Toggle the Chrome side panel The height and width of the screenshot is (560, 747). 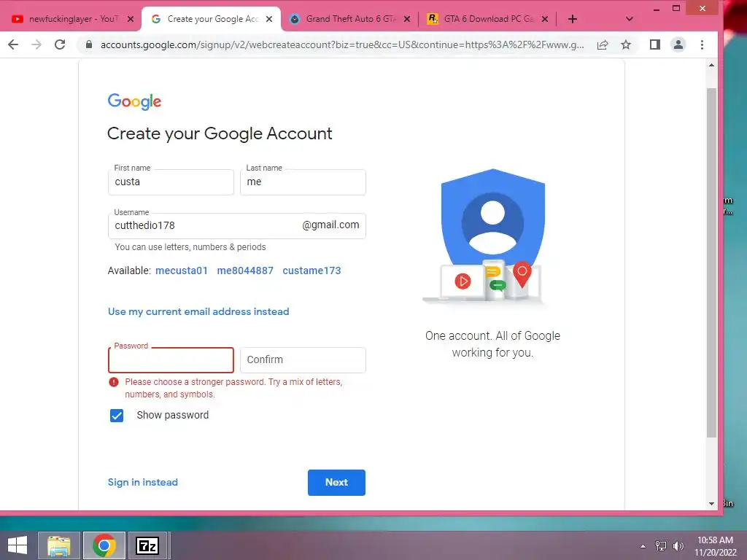coord(655,44)
